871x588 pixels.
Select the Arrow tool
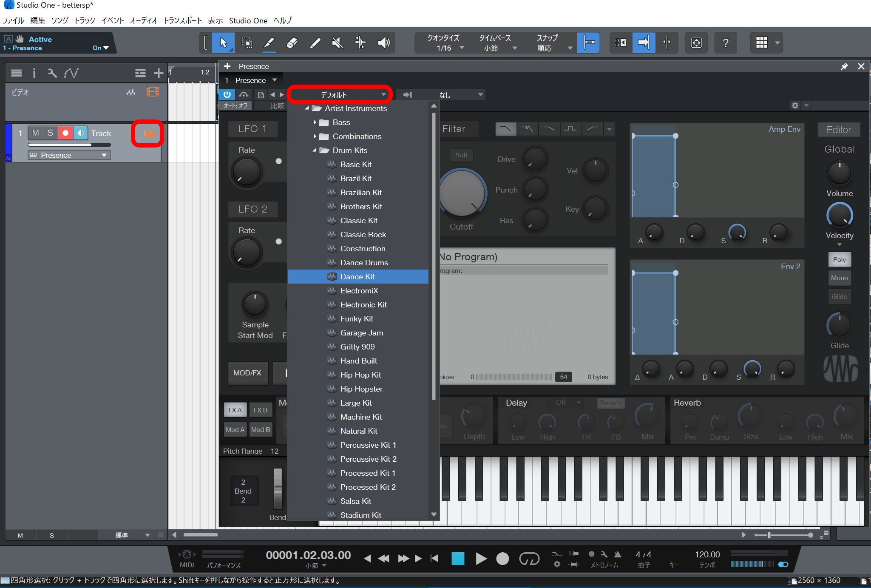coord(224,43)
